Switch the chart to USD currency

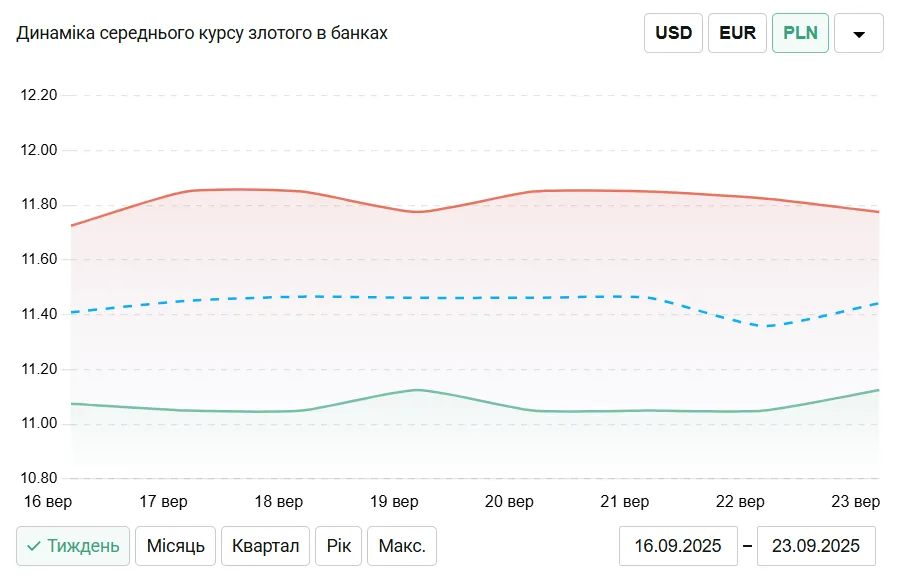click(x=673, y=33)
